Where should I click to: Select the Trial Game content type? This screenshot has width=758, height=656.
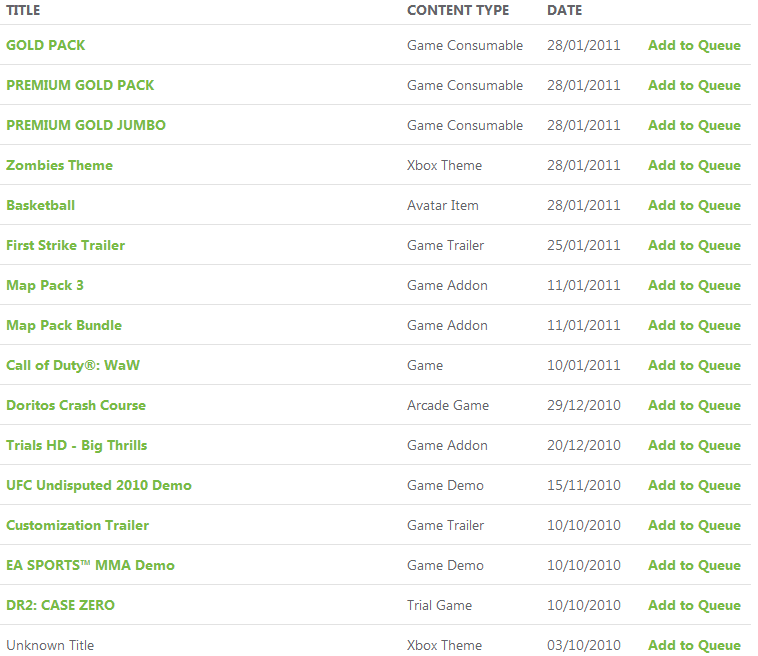[439, 605]
